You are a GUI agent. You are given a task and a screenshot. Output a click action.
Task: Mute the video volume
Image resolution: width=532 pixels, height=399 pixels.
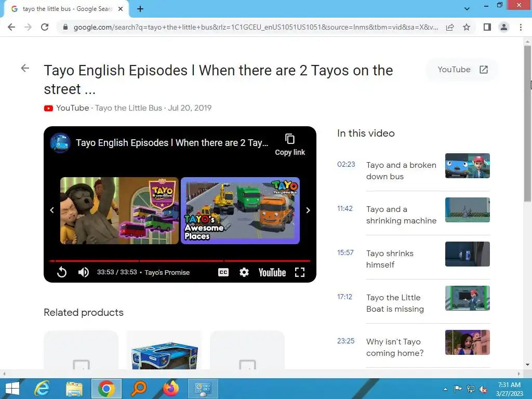pyautogui.click(x=84, y=272)
